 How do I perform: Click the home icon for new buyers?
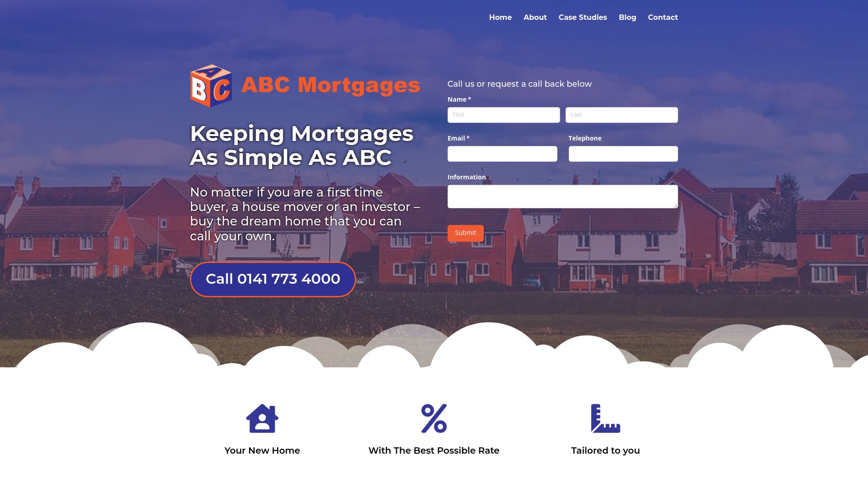tap(262, 418)
